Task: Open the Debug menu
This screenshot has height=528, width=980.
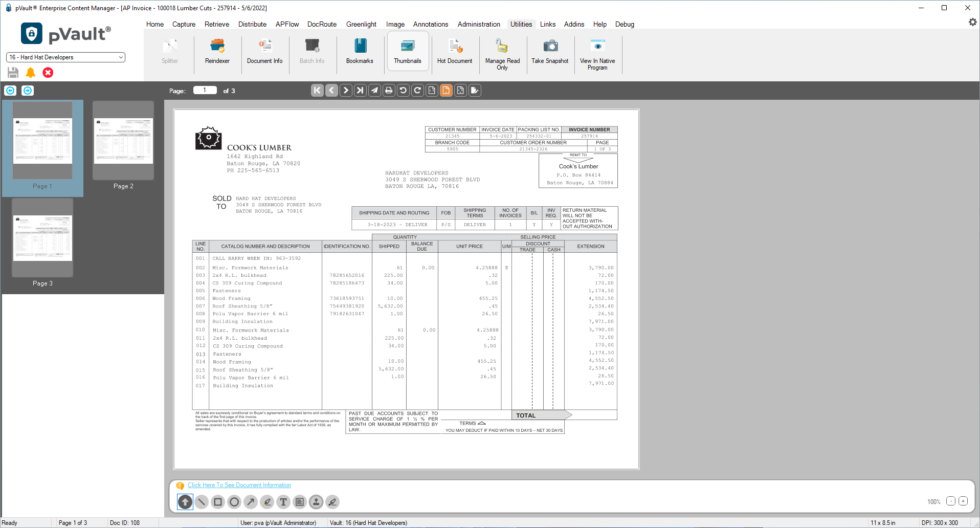Action: 625,24
